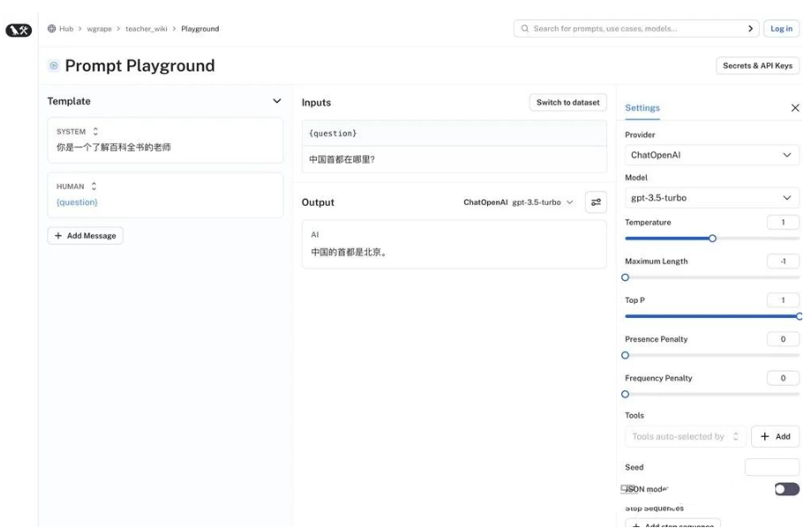Click the Top P value box
The image size is (812, 528).
[x=783, y=300]
